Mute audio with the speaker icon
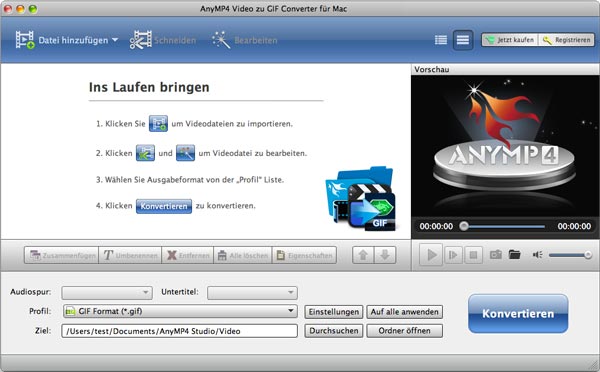Viewport: 600px width, 372px height. [537, 255]
